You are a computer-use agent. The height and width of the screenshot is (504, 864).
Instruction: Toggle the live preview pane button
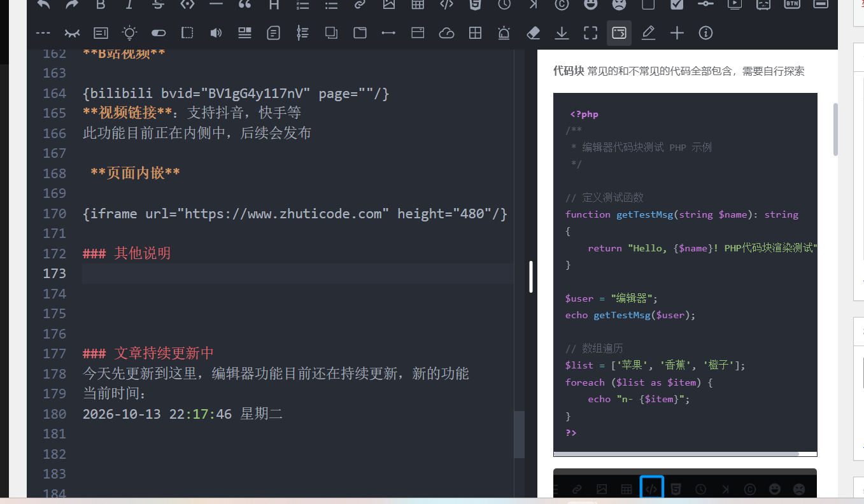[x=619, y=32]
